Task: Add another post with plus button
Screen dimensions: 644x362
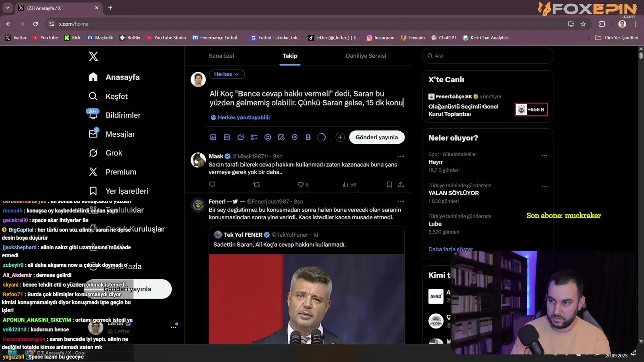Action: [340, 137]
